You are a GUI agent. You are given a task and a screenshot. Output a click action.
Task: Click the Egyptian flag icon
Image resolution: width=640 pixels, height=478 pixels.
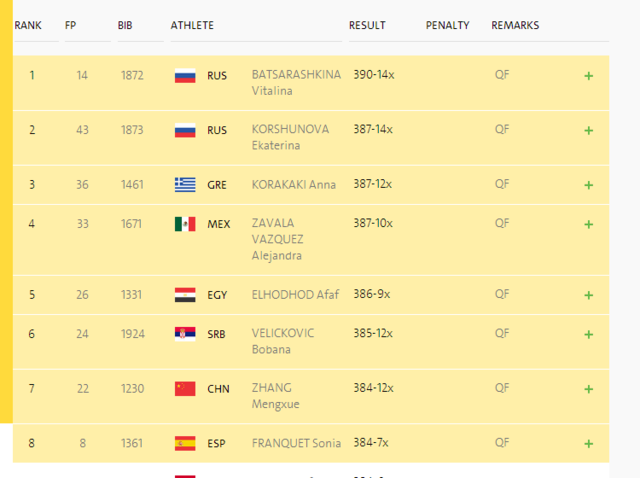[x=185, y=295]
